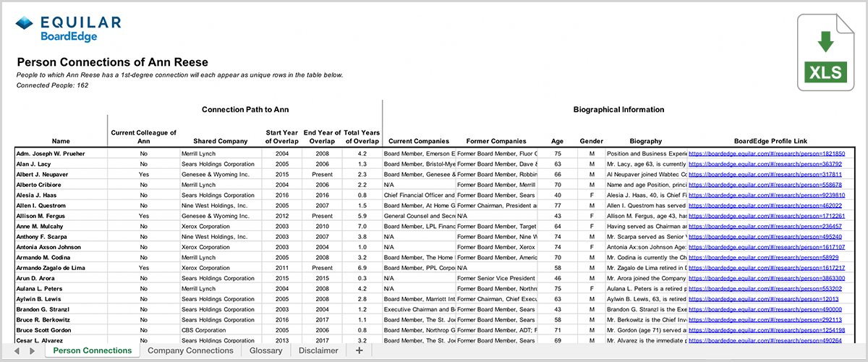
Task: Select the Allison M. Fergus name cell
Action: 61,216
